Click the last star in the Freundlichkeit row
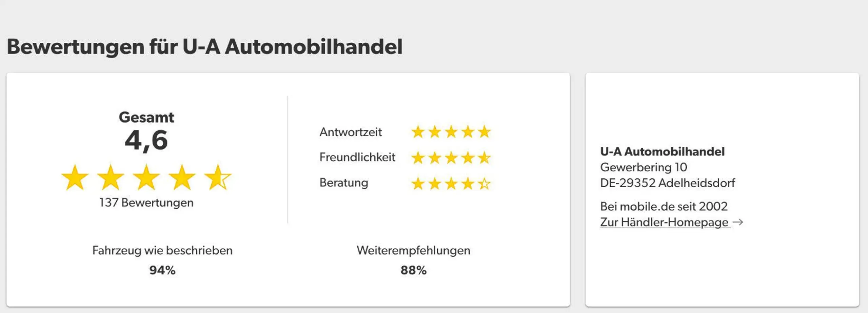Viewport: 868px width, 313px height. (x=485, y=158)
